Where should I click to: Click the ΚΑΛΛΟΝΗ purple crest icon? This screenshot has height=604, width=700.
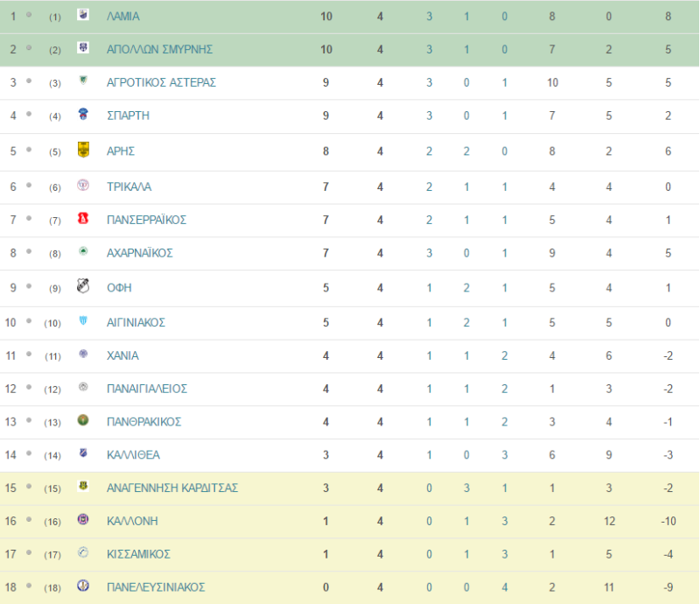click(x=83, y=519)
